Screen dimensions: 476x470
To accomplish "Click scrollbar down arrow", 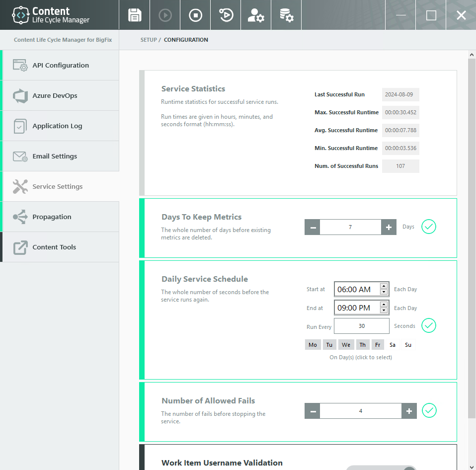I will click(x=472, y=467).
